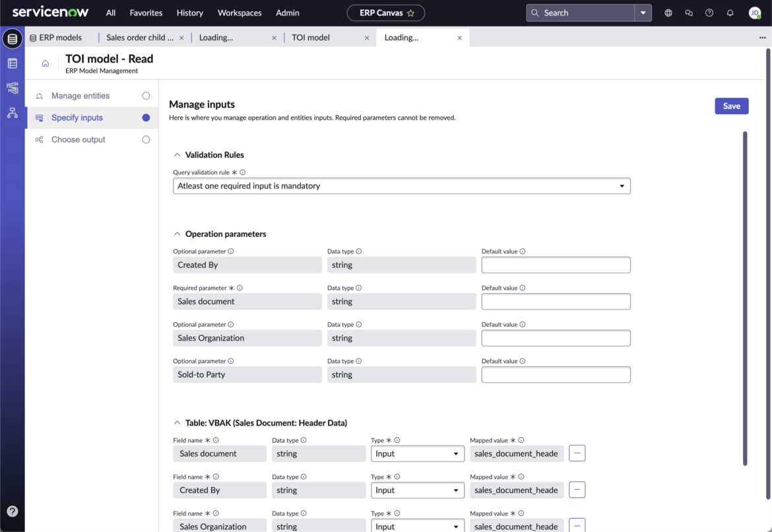This screenshot has height=532, width=772.
Task: Click the Save button
Action: [x=731, y=106]
